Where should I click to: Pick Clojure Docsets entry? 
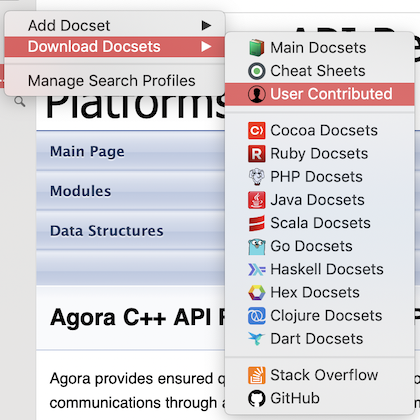320,316
